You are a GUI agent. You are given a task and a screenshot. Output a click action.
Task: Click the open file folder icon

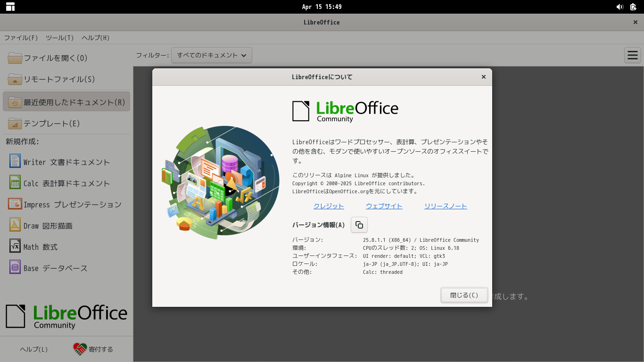(x=15, y=58)
